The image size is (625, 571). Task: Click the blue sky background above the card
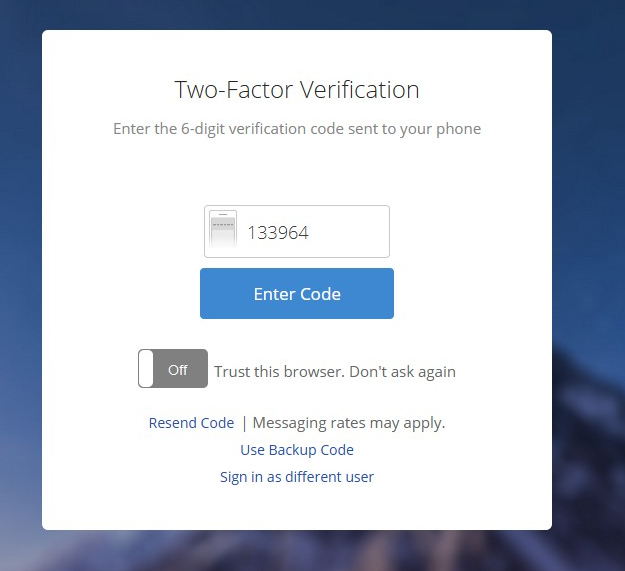tap(300, 14)
